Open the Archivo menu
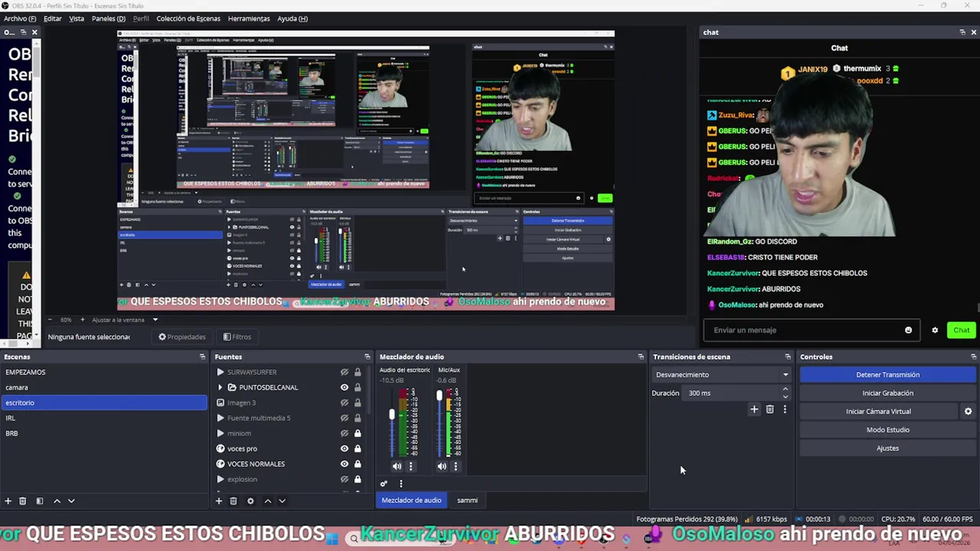 [20, 18]
